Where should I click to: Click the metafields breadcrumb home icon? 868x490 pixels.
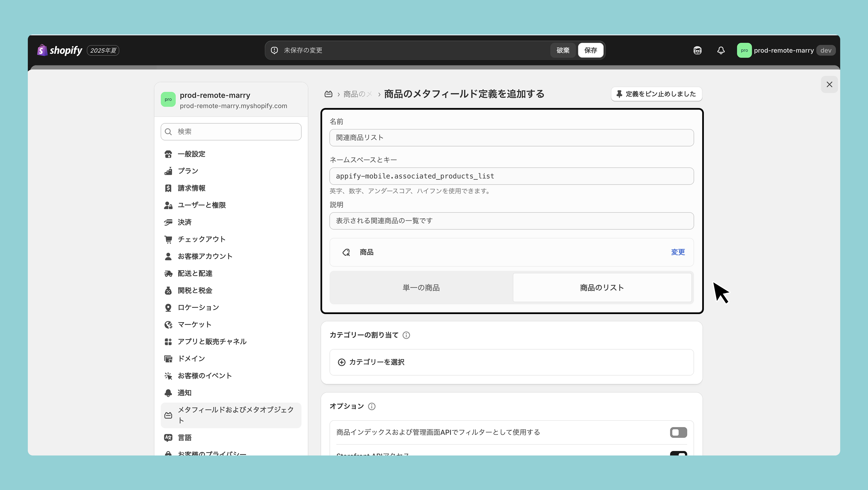pos(328,94)
